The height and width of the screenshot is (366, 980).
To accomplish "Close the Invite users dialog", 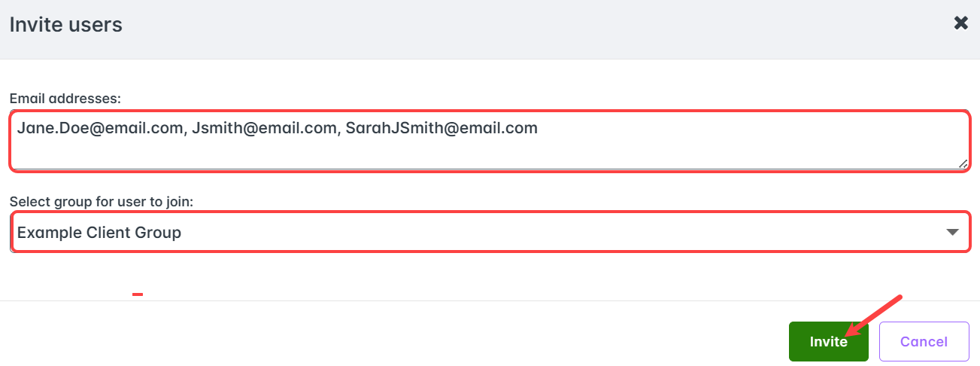I will click(x=960, y=23).
